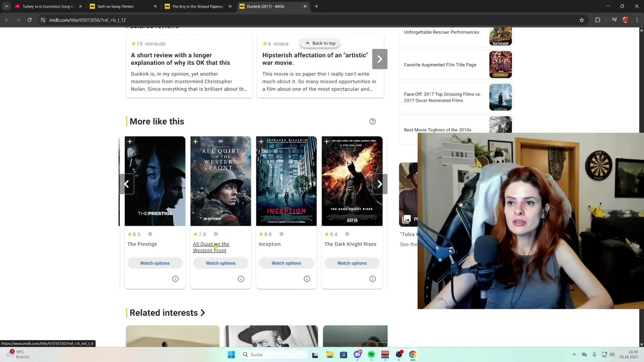Rate Inception using the star outline

tap(281, 234)
